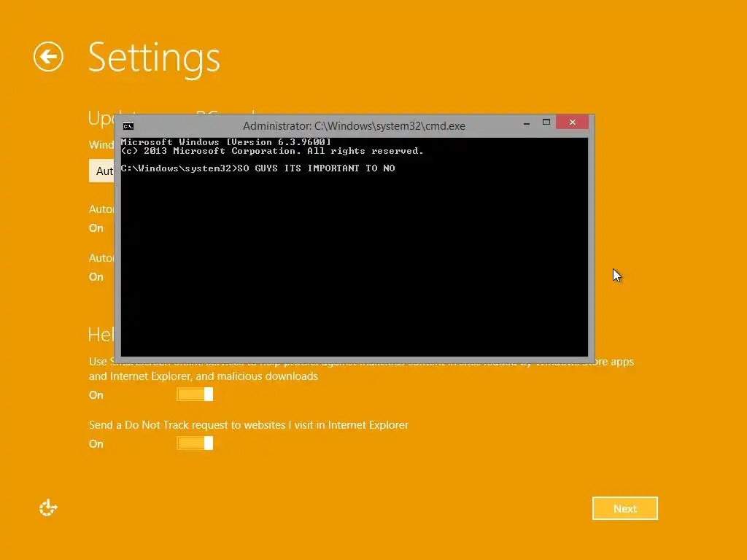Open the Windows Update dropdown behind the cmd window
This screenshot has width=747, height=560.
[102, 171]
